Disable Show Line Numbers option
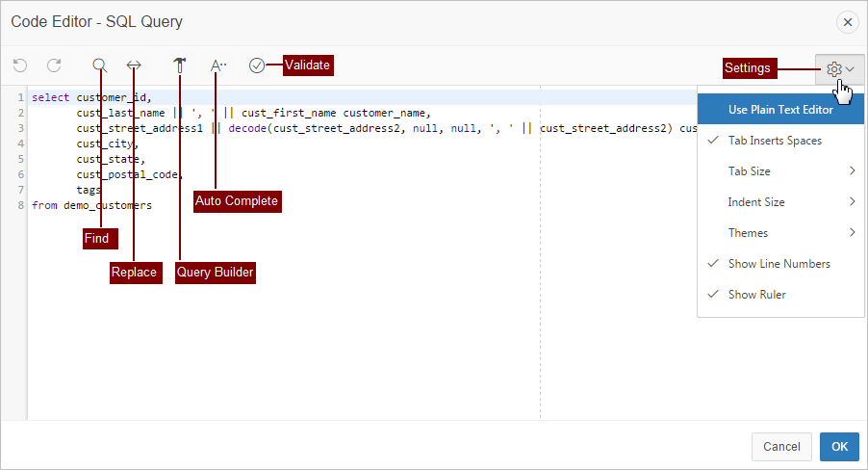 [779, 264]
